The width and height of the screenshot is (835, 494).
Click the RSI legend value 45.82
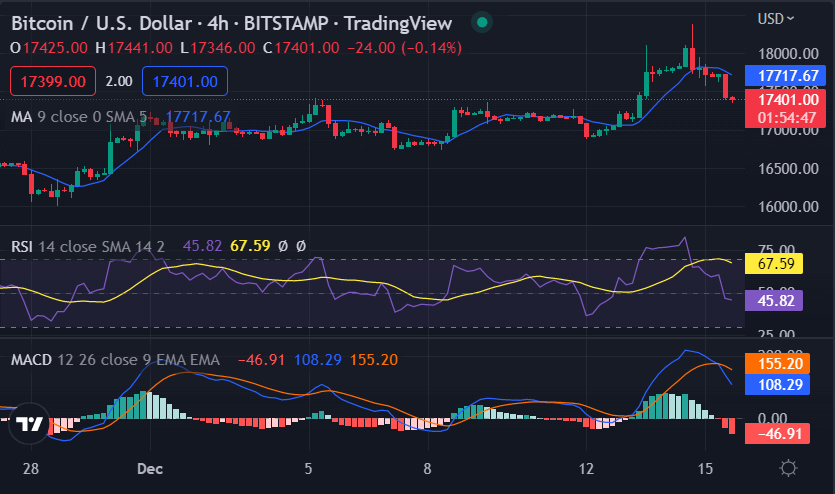pos(202,246)
